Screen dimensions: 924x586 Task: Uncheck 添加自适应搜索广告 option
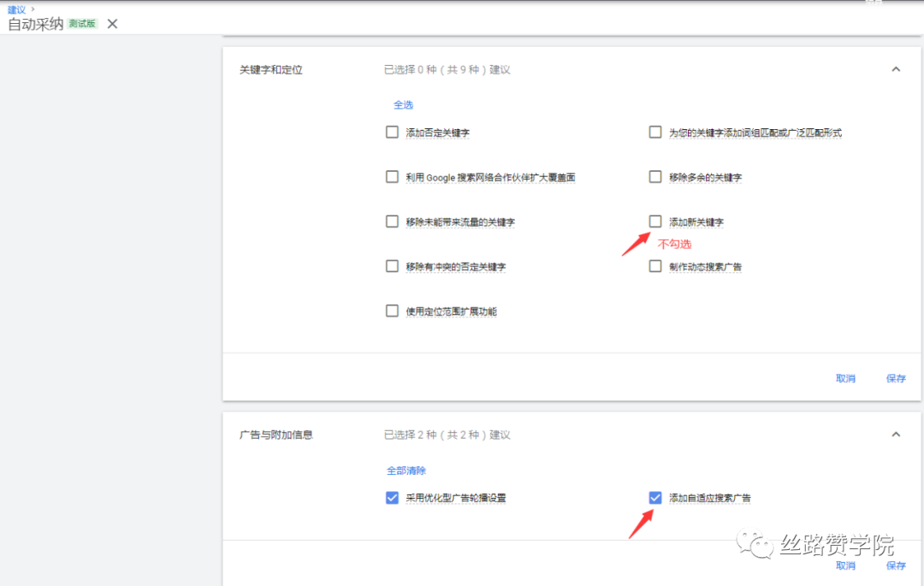(x=655, y=497)
